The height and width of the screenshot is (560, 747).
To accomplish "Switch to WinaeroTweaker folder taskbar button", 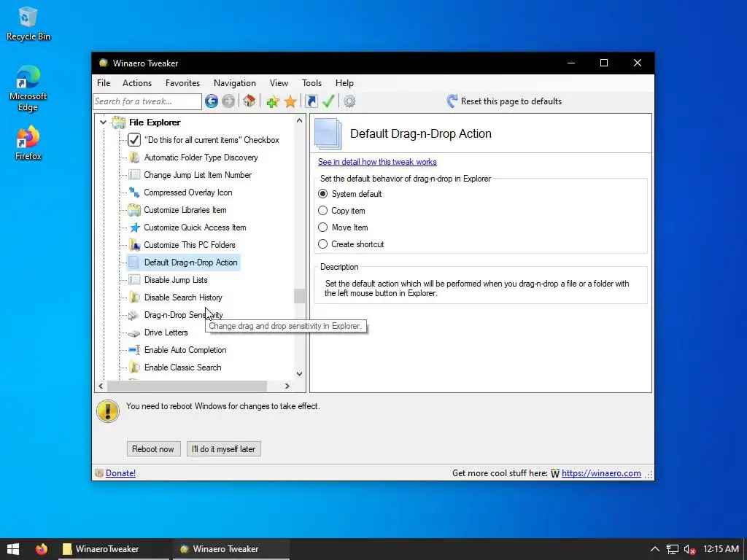I will pyautogui.click(x=114, y=549).
